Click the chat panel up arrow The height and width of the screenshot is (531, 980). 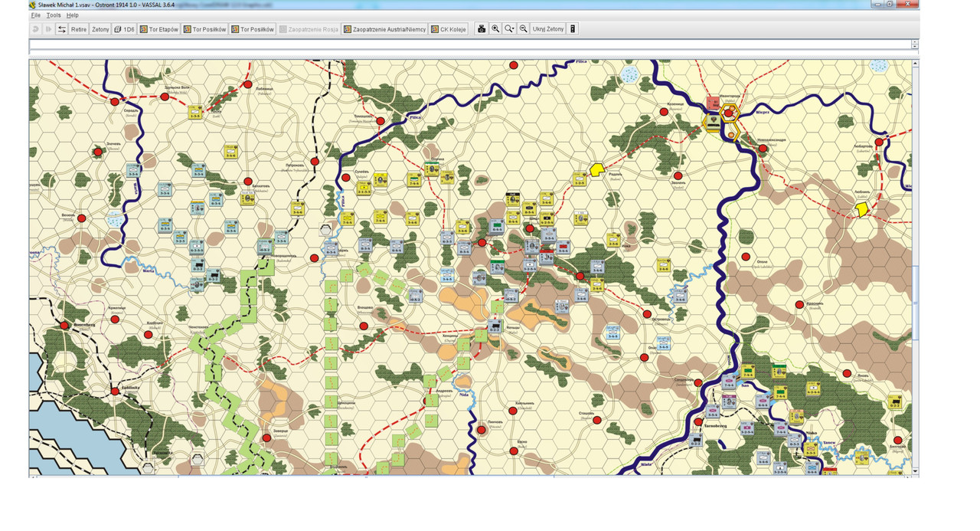pos(915,43)
